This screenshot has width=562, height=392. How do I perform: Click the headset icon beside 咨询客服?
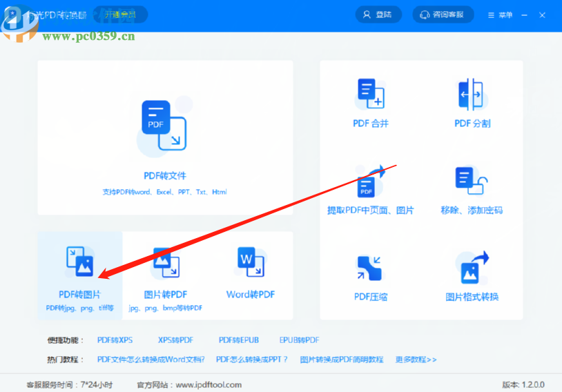425,14
